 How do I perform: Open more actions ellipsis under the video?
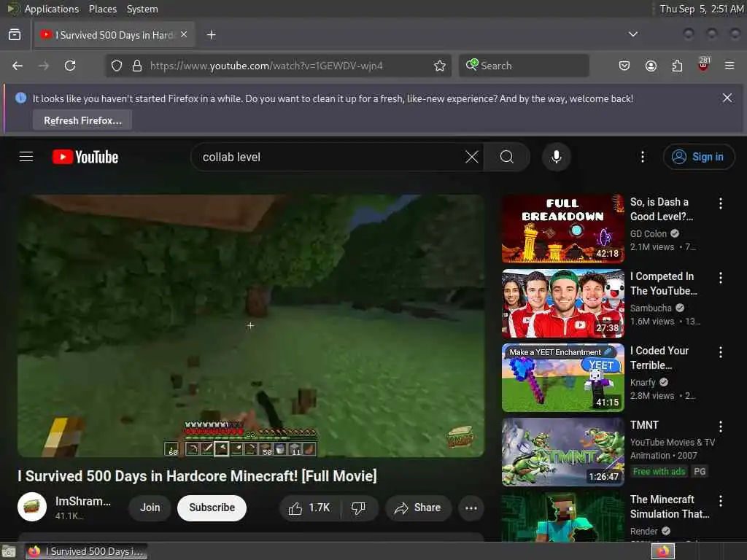coord(471,507)
